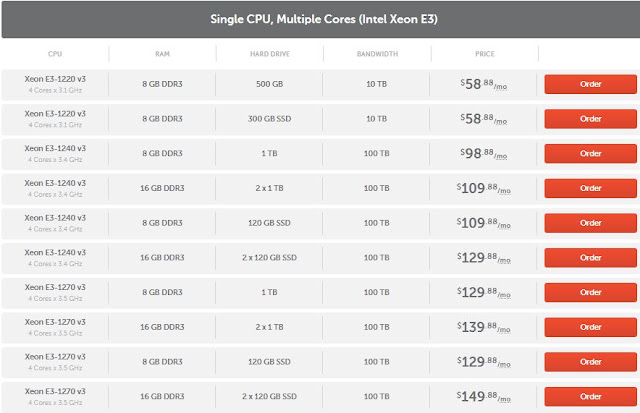
Task: Order the $98.88 per month server
Action: click(x=590, y=153)
